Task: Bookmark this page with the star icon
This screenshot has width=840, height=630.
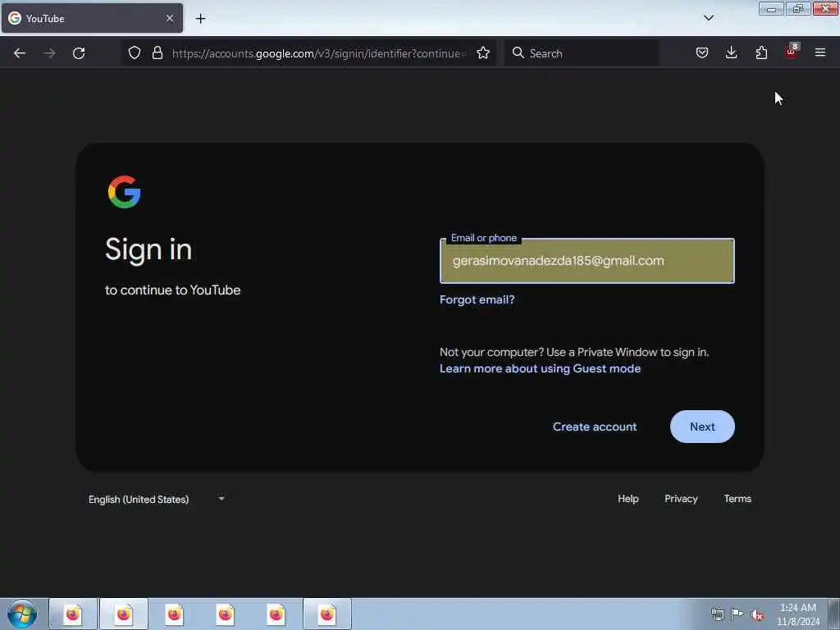Action: [483, 52]
